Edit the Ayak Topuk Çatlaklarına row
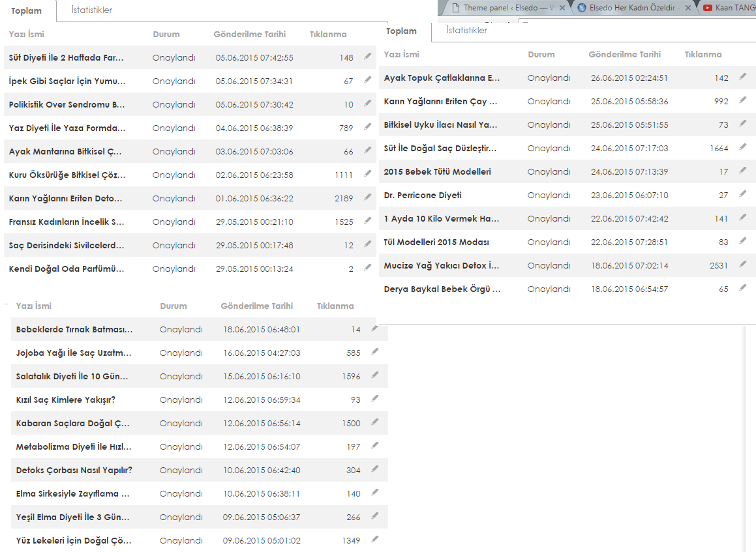Screen dimensions: 756x552 743,77
